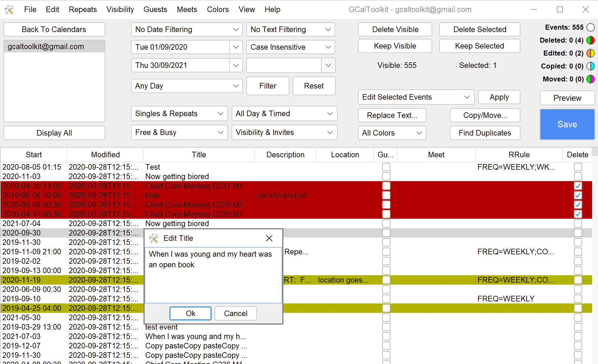Viewport: 598px width, 364px height.
Task: Click the yellow Edited status circle
Action: coord(591,53)
